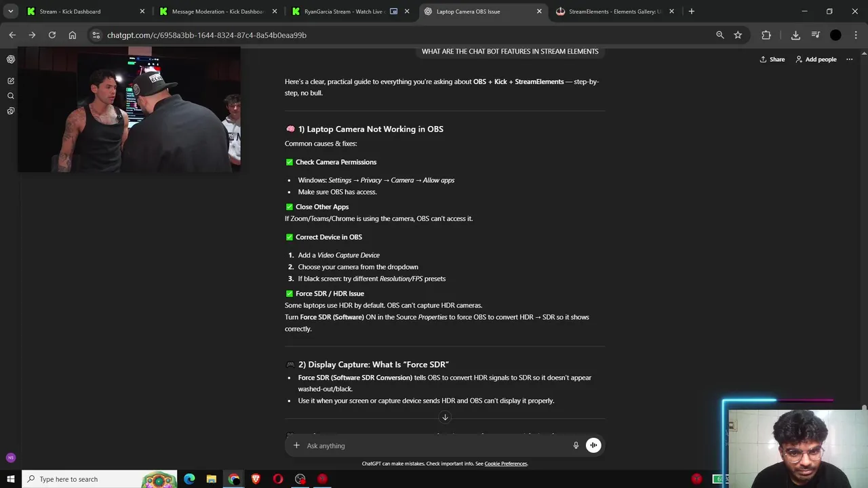Click user message 'WHAT ARE THE CHAT BOT FEATURES'
Screen dimensions: 868x488
pos(510,52)
